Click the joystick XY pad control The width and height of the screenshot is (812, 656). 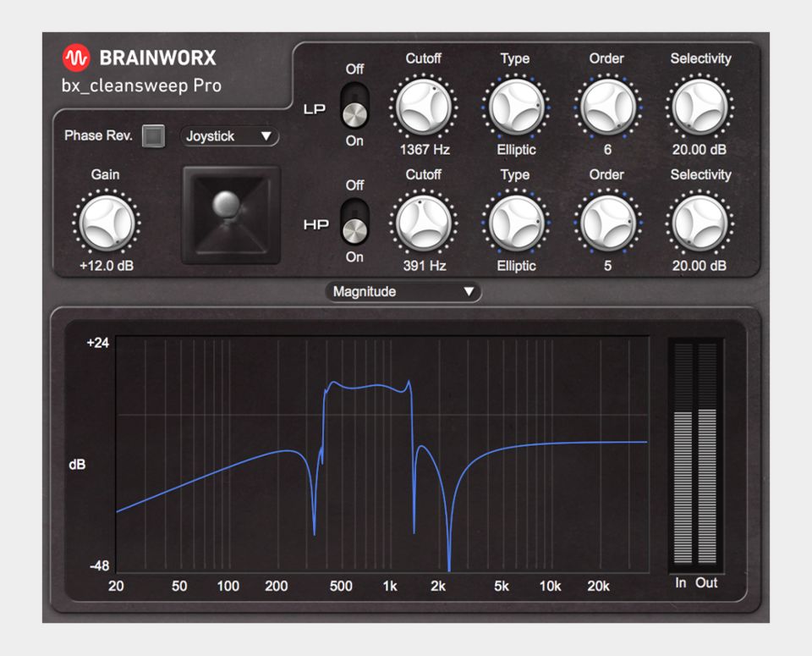231,214
